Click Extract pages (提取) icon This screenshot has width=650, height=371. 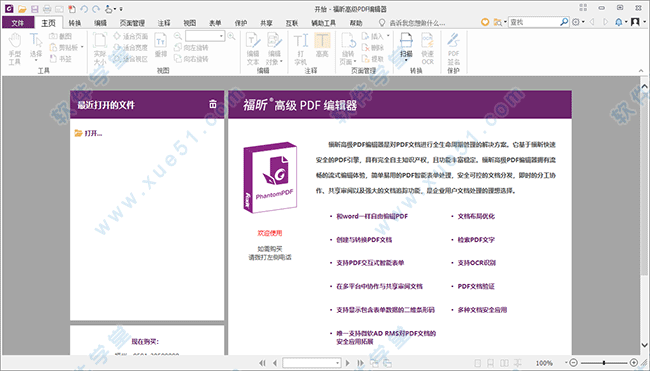(x=373, y=59)
